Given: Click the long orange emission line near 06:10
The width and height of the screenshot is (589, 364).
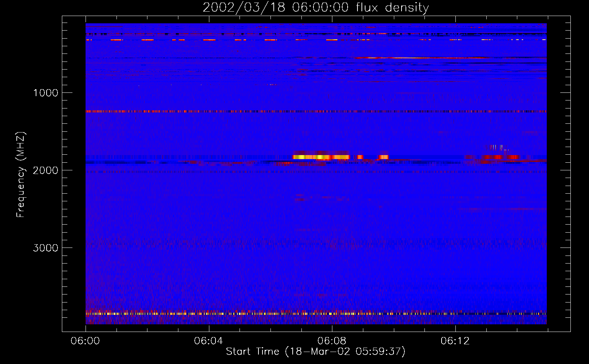Looking at the screenshot, I should tap(422, 58).
